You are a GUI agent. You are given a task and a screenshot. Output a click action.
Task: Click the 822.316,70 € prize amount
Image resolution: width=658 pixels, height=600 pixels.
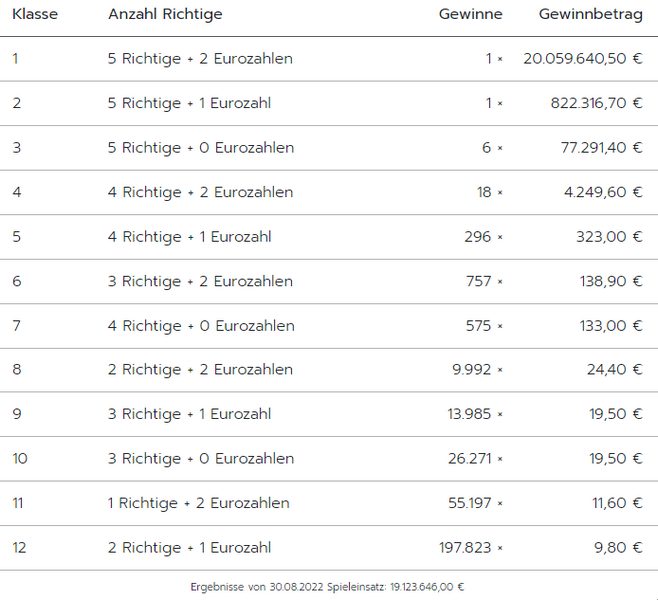(x=596, y=103)
